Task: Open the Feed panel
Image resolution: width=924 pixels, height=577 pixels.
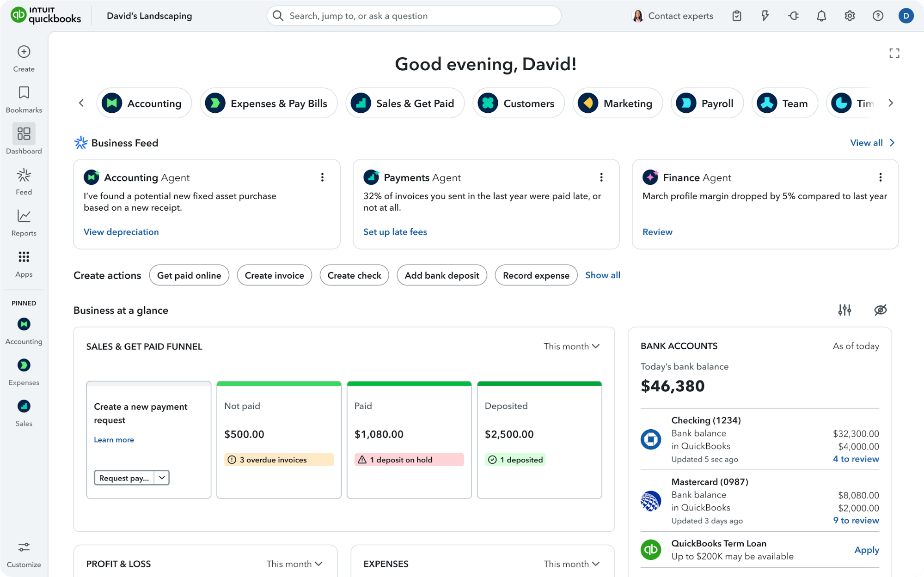Action: pyautogui.click(x=24, y=180)
